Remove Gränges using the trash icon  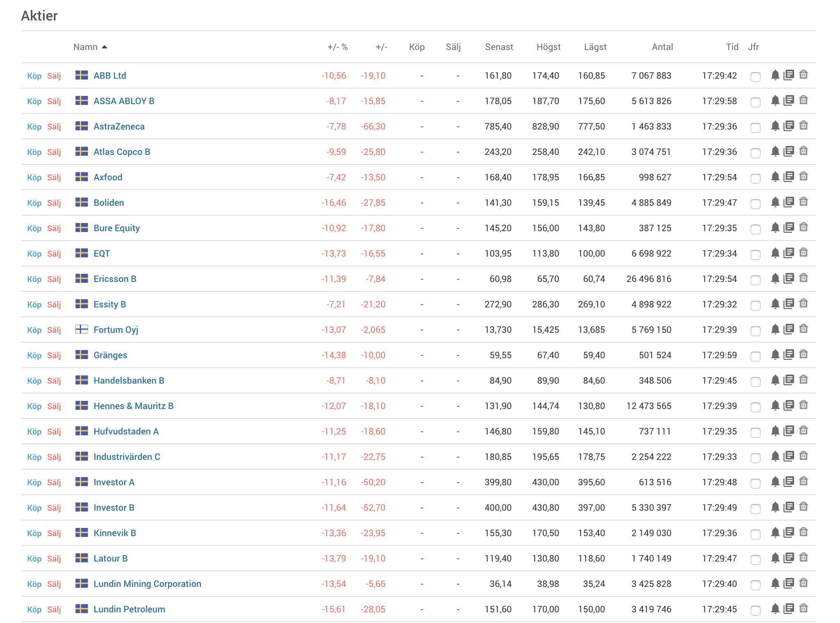804,354
